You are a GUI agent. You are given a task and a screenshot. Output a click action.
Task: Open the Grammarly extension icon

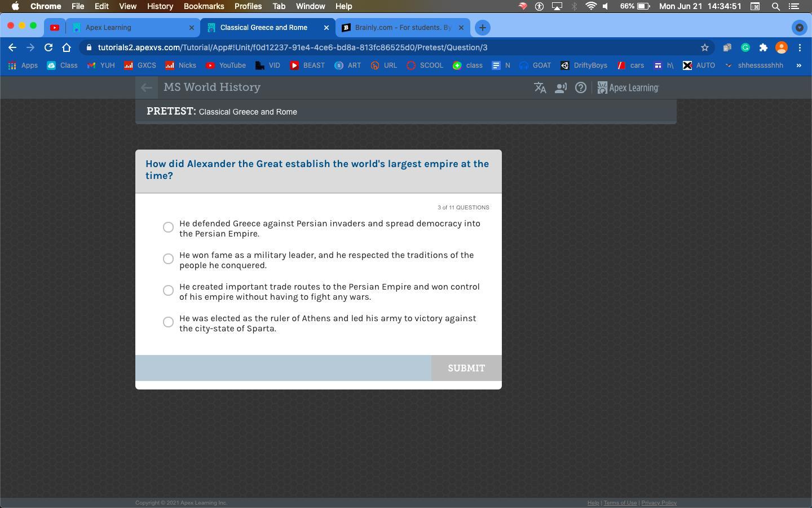[x=745, y=47]
